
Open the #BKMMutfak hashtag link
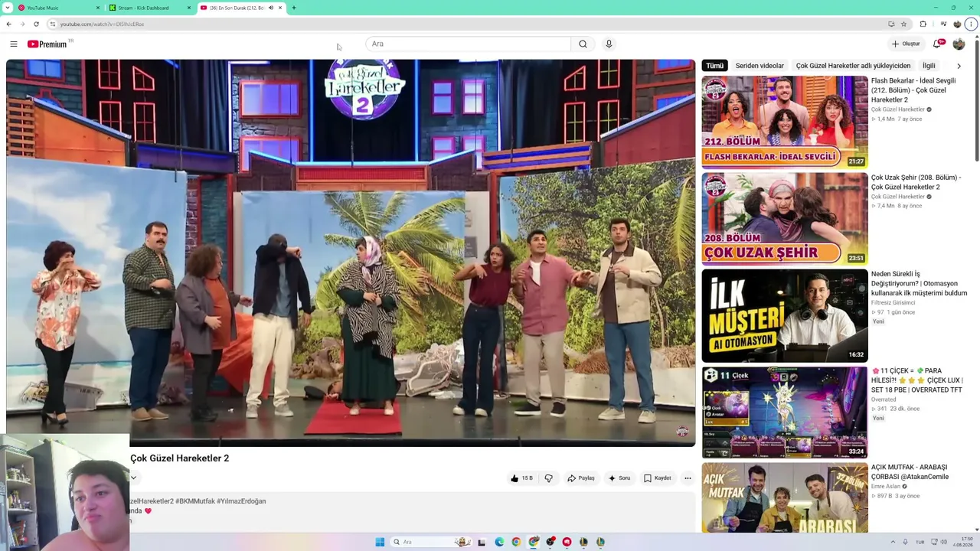click(x=194, y=501)
